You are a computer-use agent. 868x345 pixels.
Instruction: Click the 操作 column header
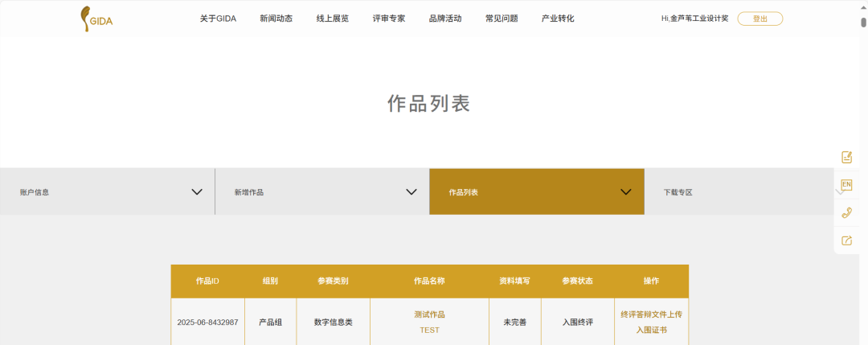click(x=652, y=281)
